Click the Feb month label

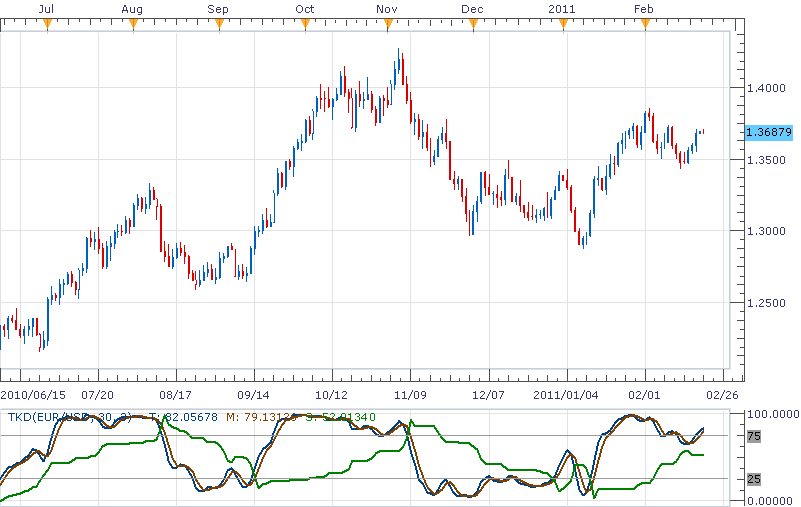tap(644, 9)
